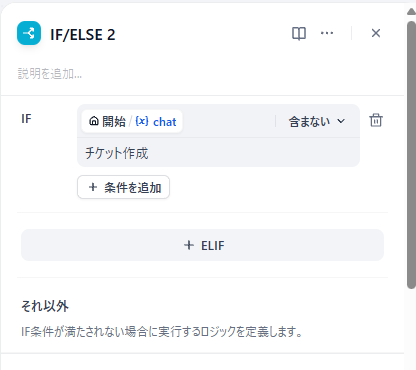Delete the condition with the trash icon

click(376, 120)
